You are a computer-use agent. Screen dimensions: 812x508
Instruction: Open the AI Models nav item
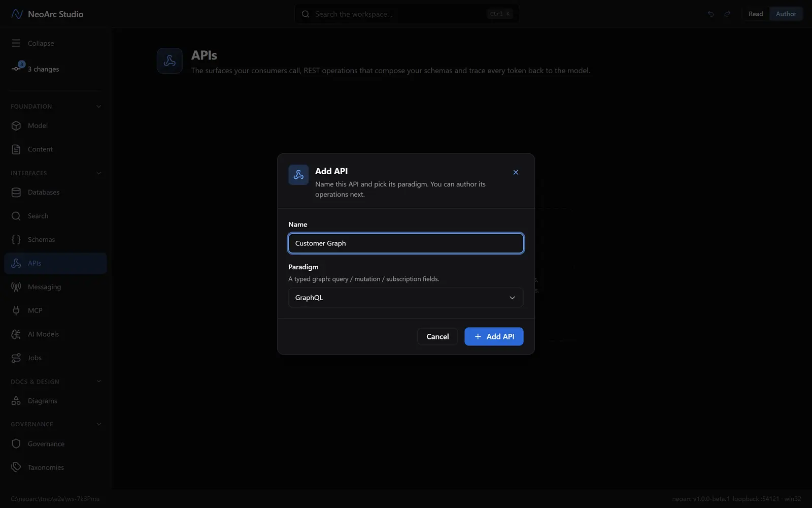(x=55, y=334)
